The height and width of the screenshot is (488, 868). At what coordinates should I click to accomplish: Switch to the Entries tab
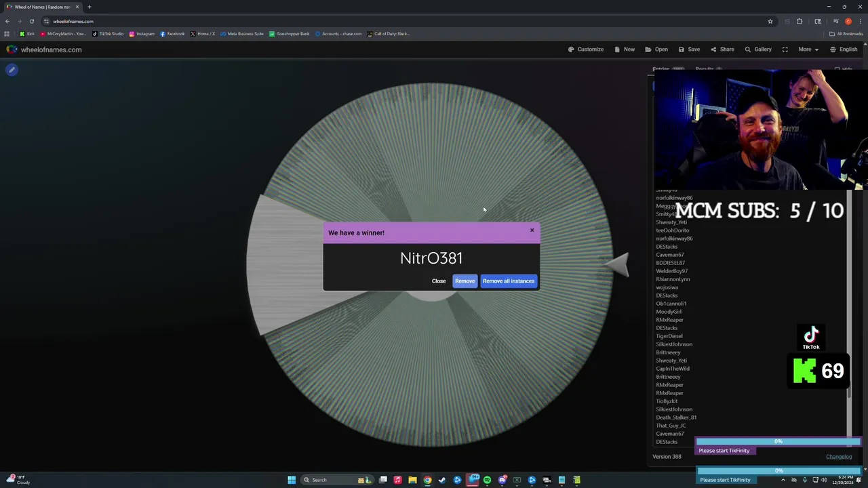(668, 68)
